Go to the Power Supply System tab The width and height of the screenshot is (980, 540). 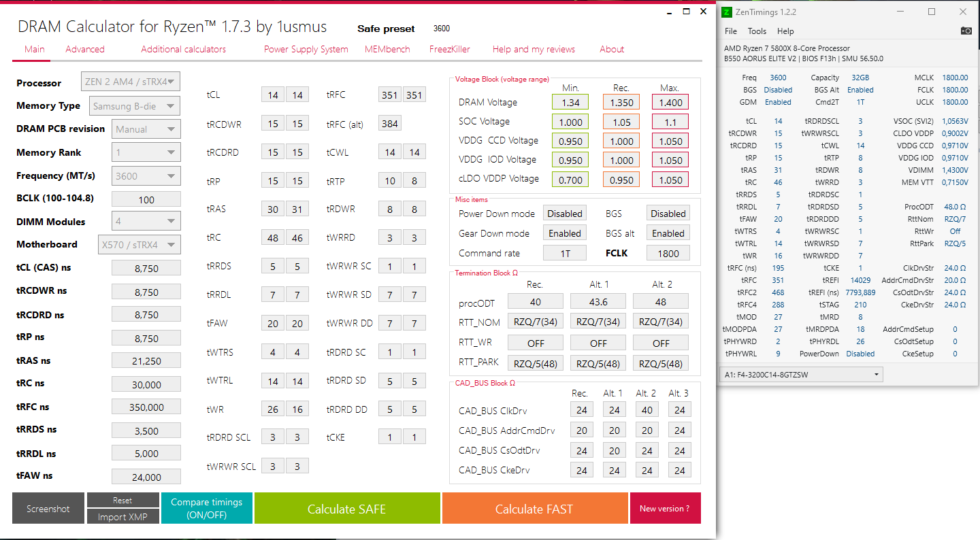click(x=306, y=49)
